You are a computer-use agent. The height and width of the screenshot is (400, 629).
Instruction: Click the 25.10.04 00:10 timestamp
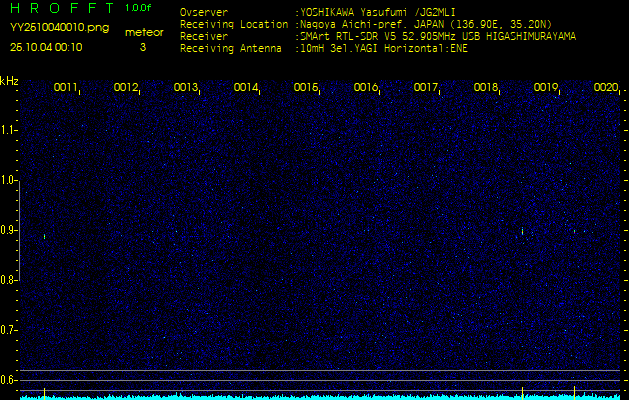pos(46,47)
